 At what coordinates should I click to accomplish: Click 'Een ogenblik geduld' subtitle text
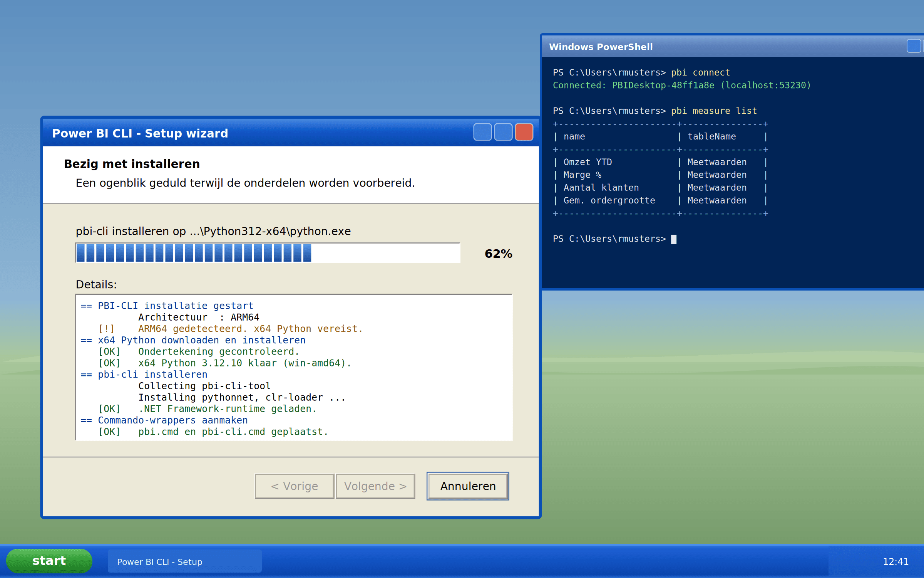[x=245, y=183]
